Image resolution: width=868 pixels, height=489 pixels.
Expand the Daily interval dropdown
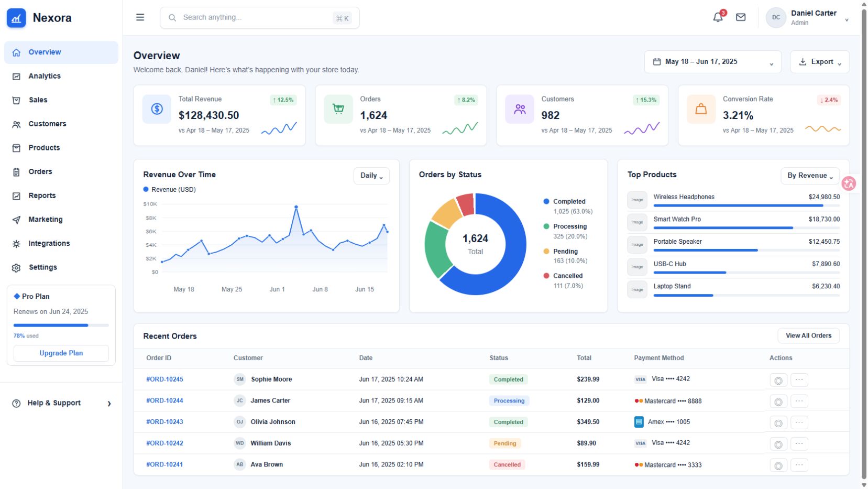(371, 176)
